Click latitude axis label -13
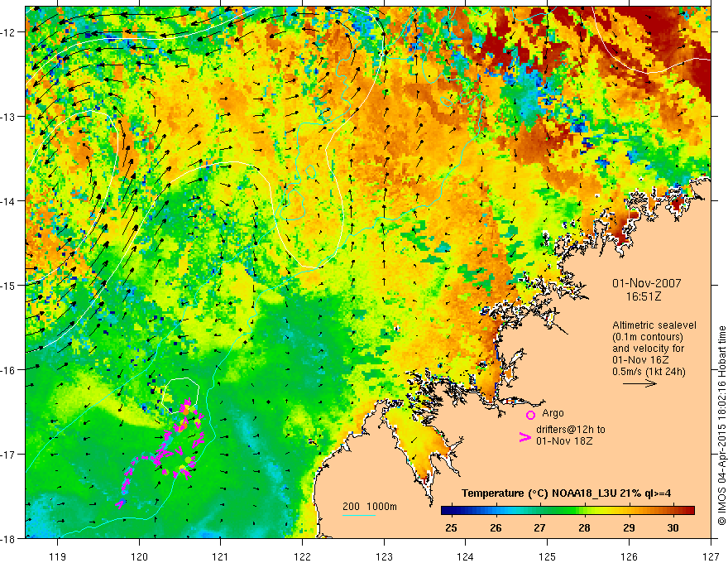The width and height of the screenshot is (728, 563). pyautogui.click(x=8, y=116)
